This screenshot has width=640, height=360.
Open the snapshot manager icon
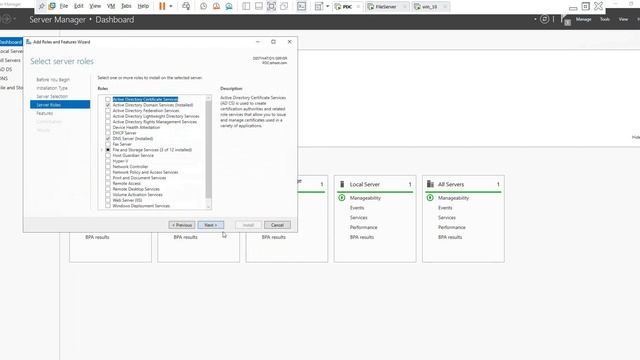[229, 6]
